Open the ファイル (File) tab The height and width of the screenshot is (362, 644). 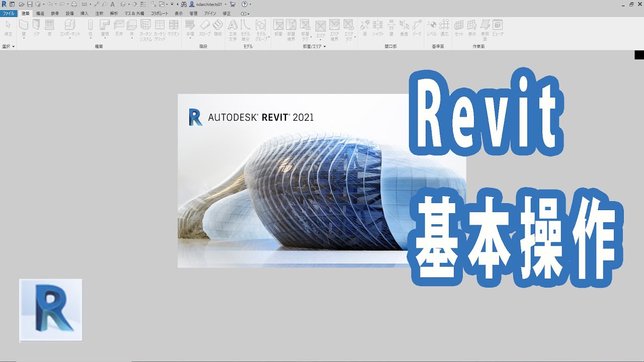point(9,14)
